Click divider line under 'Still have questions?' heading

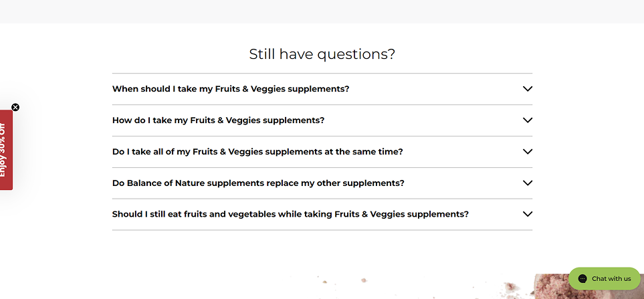tap(322, 74)
